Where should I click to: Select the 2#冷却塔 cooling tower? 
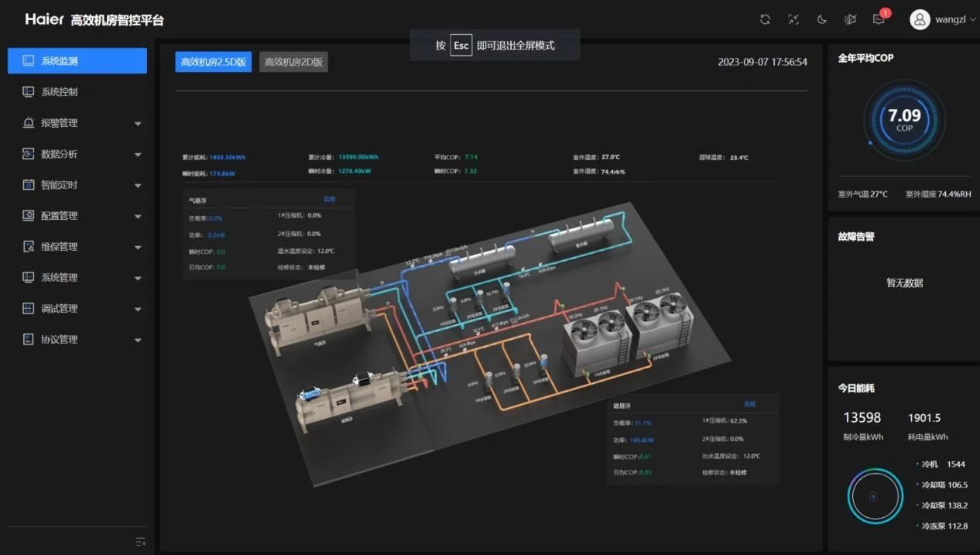pyautogui.click(x=661, y=325)
